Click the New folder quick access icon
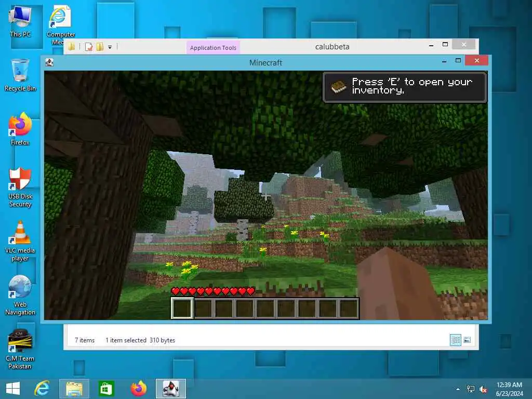Viewport: 532px width, 399px height. [100, 47]
